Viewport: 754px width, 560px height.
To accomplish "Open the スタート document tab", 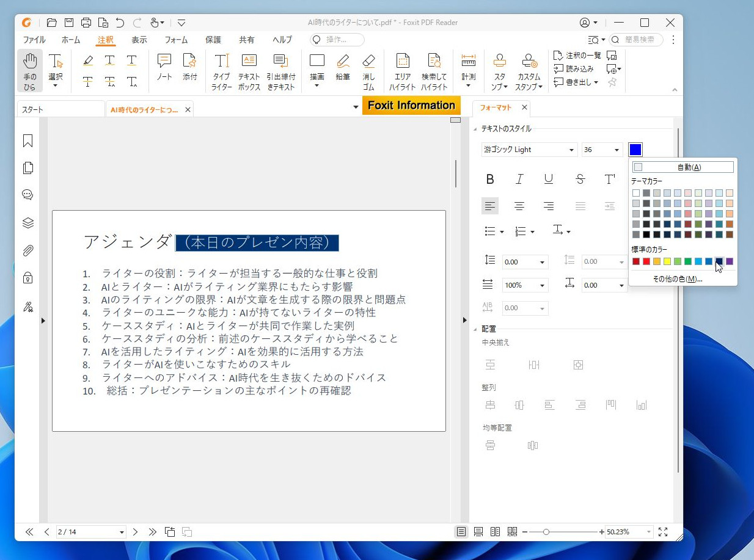I will tap(60, 110).
